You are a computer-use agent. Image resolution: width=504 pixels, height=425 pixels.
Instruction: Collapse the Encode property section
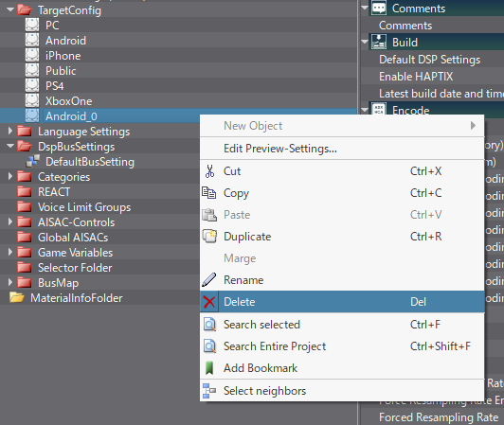365,110
